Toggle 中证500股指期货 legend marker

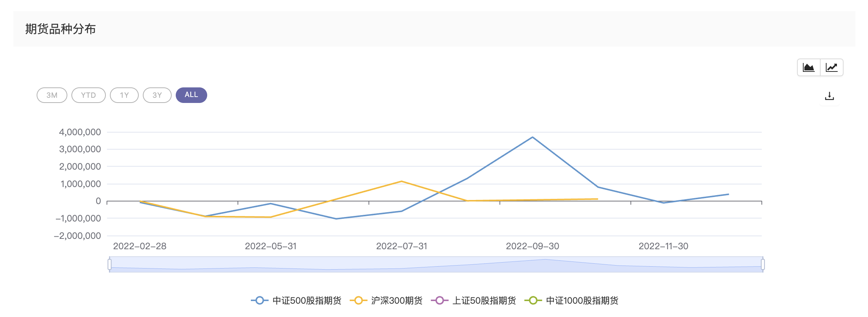click(260, 300)
